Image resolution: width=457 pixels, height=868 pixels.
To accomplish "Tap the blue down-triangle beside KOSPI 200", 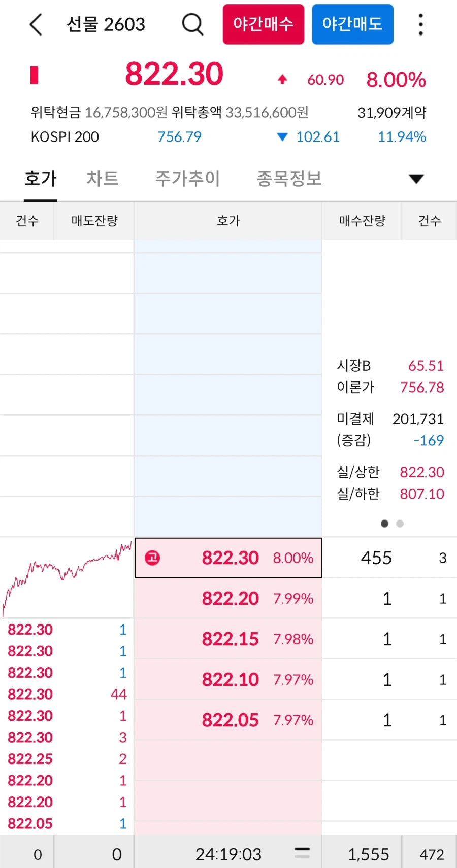I will [281, 137].
